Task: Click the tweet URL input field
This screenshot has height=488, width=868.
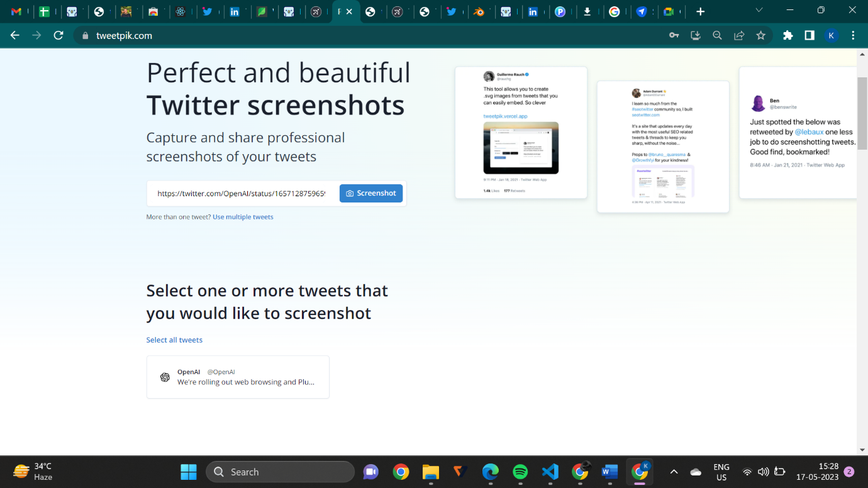Action: 243,194
